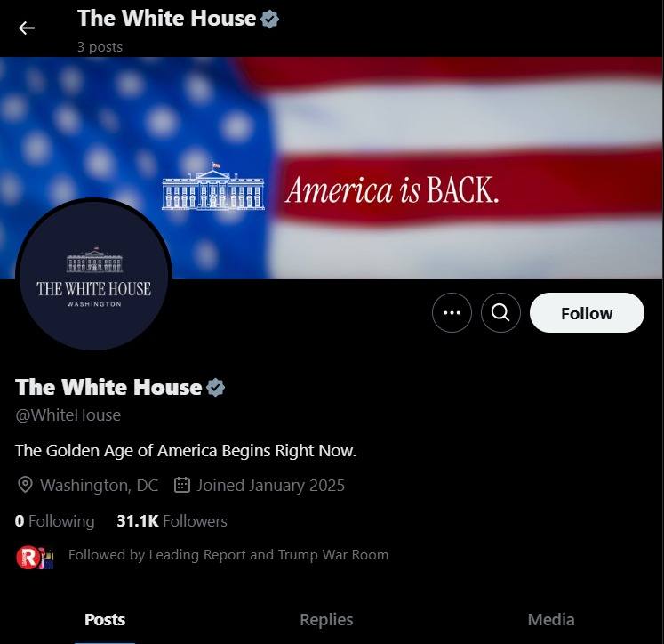Open Followed by Leading Report and Trump War Room
The image size is (664, 644).
[228, 554]
